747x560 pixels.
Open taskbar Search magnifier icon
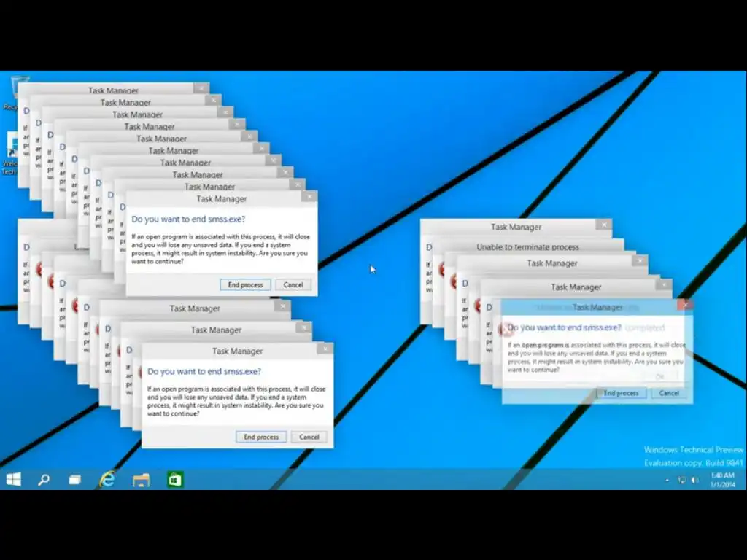pos(44,480)
